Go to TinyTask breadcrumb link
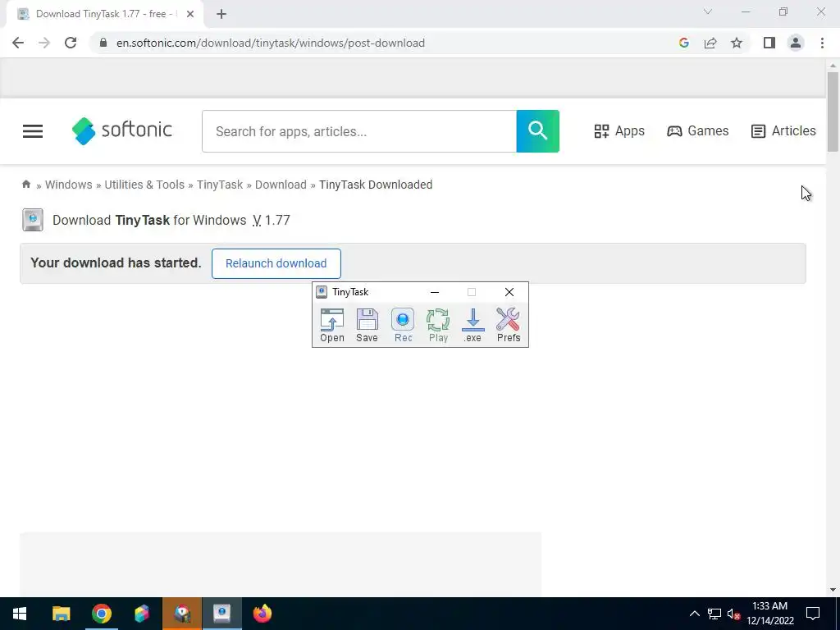 click(220, 185)
